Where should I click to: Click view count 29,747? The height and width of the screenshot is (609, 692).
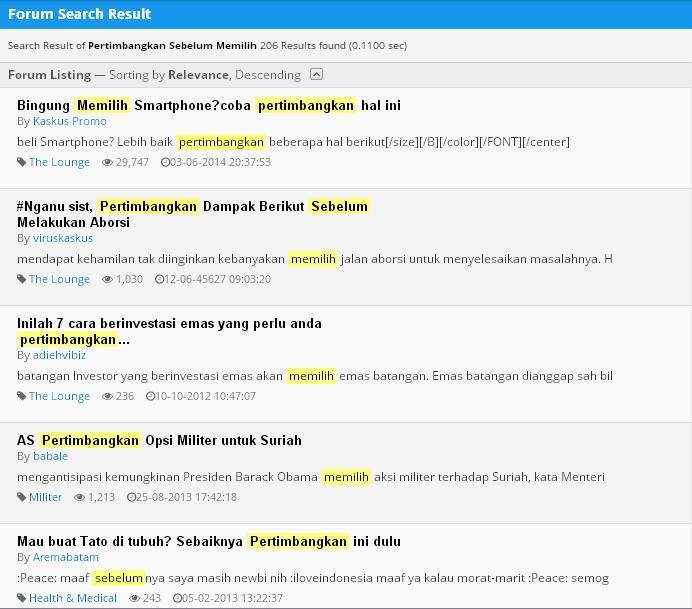tap(132, 162)
